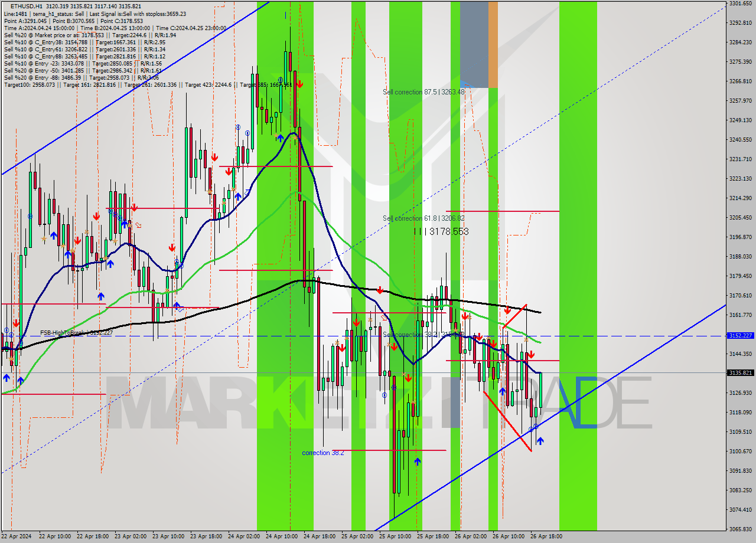The width and height of the screenshot is (756, 543).
Task: Select the 'correction 38.2' label near the bottom
Action: coord(324,453)
